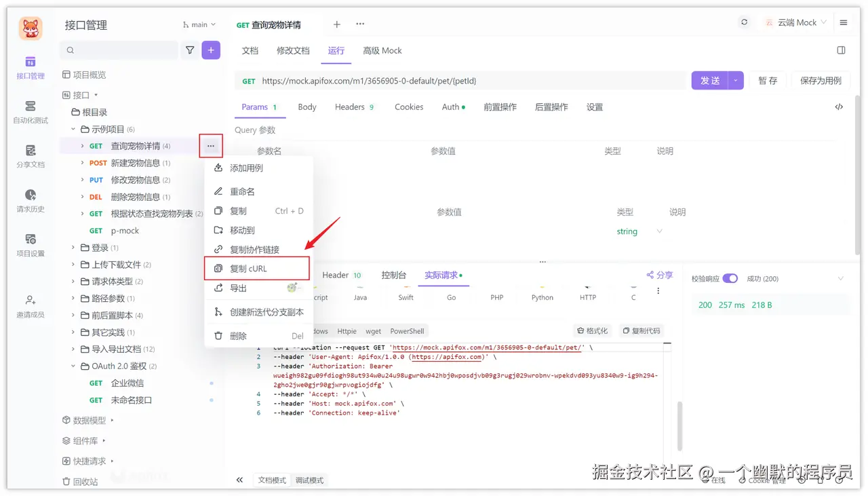Open 自动化测试 in the left sidebar
868x496 pixels.
pyautogui.click(x=30, y=112)
